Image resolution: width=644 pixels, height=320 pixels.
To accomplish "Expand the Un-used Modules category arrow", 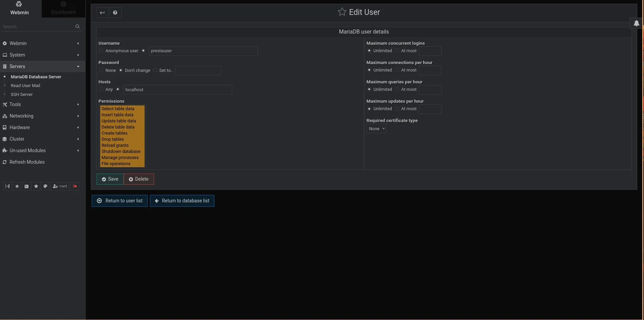I will click(x=78, y=151).
